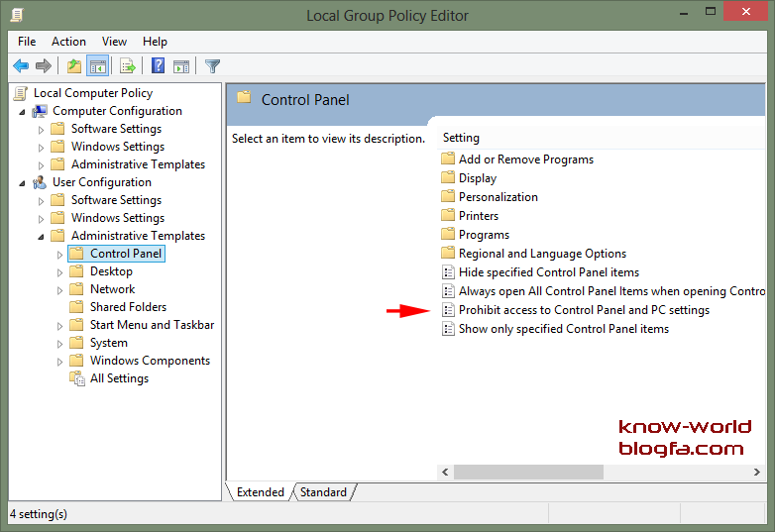
Task: Click the Export List toolbar icon
Action: 127,66
